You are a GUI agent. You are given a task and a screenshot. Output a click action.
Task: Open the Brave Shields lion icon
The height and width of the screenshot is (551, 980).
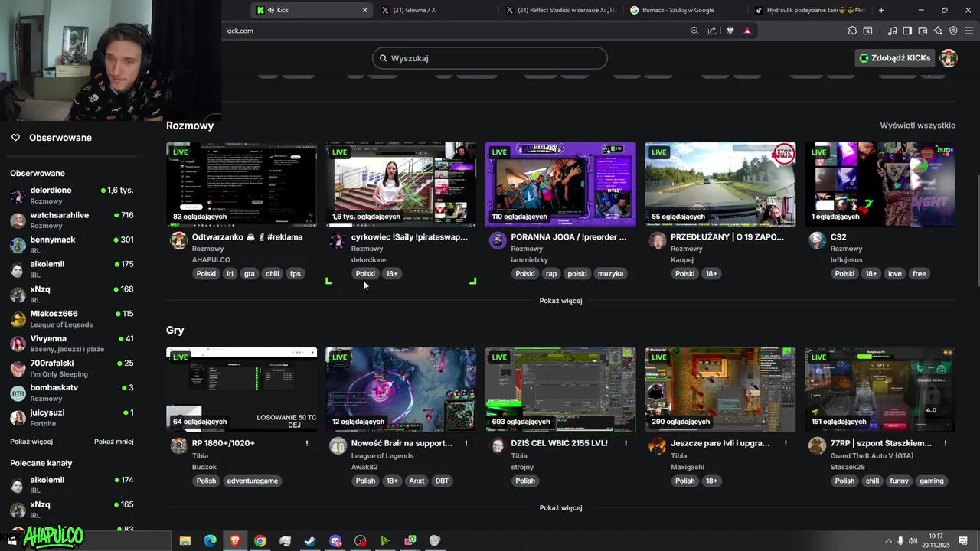[x=730, y=31]
